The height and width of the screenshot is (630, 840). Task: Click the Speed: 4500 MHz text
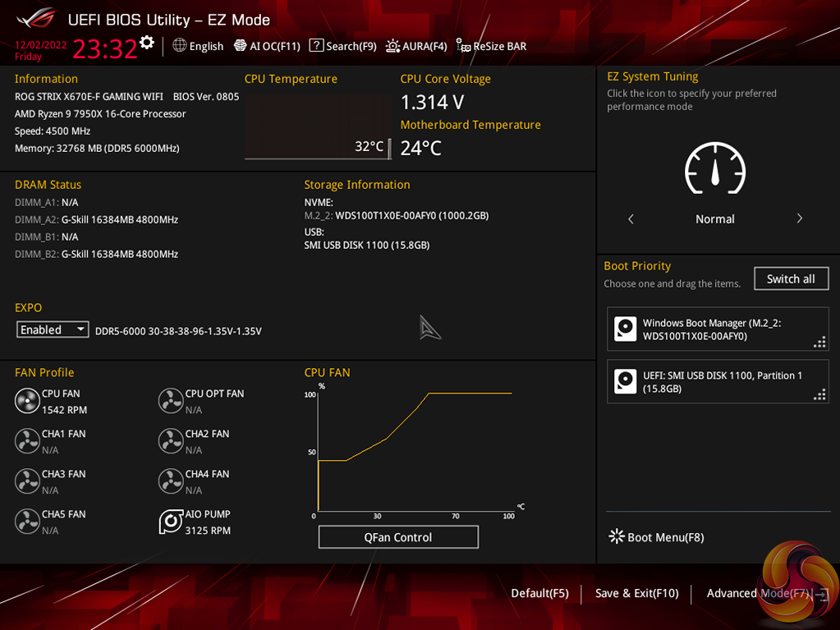click(53, 131)
